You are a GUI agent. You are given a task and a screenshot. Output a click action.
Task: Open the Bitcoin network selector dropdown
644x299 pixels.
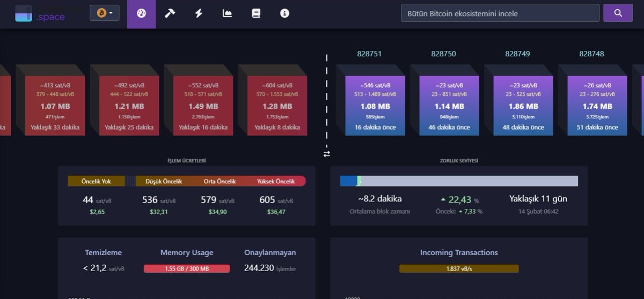click(105, 13)
